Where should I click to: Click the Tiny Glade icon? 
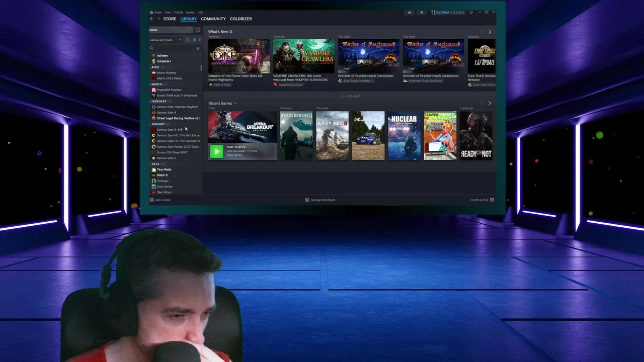click(x=154, y=169)
